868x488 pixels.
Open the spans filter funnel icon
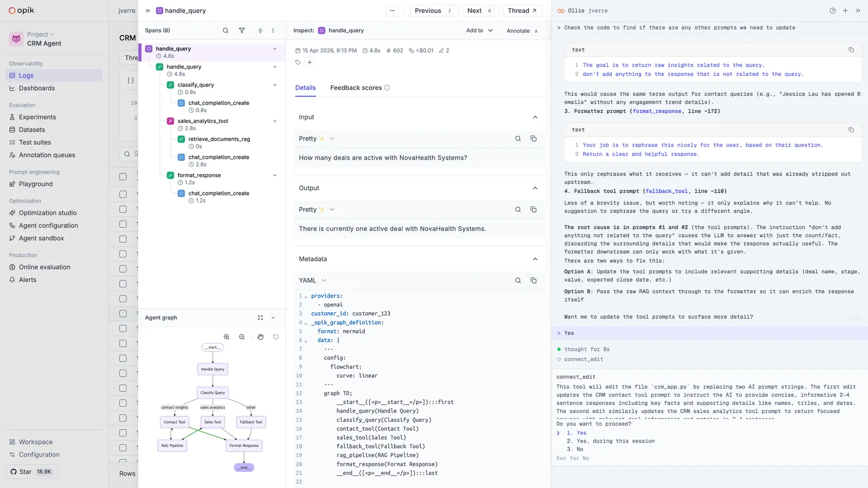(x=242, y=30)
